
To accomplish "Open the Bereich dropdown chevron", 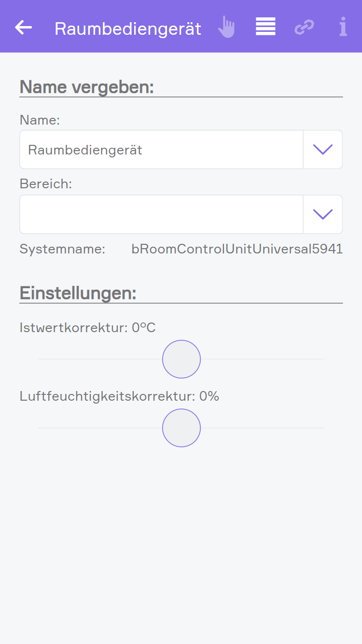I will (x=323, y=214).
